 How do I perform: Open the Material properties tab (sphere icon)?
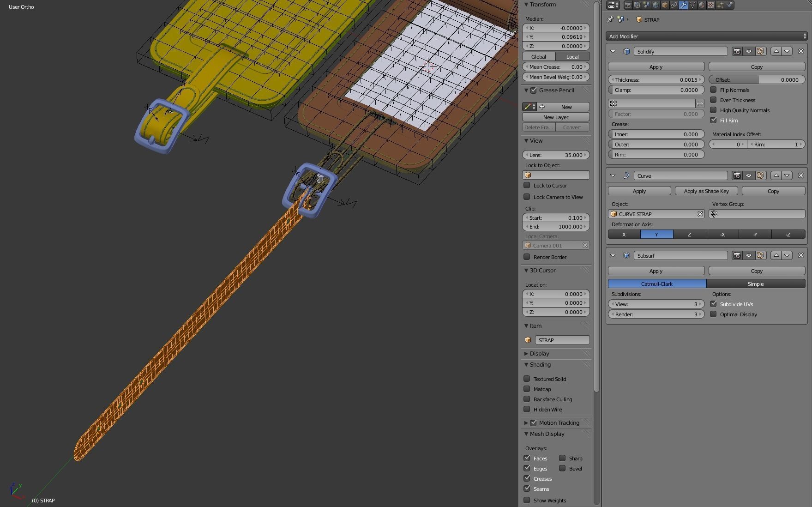pos(702,5)
